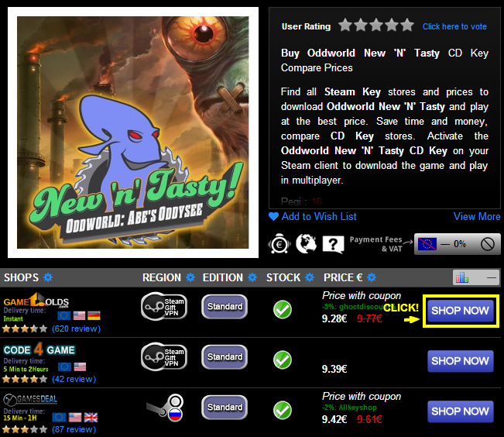
Task: Click the 'Click here to vote' link
Action: click(454, 26)
